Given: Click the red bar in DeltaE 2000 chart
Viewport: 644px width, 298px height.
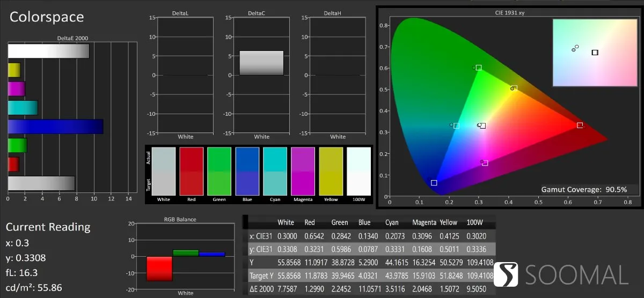Looking at the screenshot, I should coord(13,164).
